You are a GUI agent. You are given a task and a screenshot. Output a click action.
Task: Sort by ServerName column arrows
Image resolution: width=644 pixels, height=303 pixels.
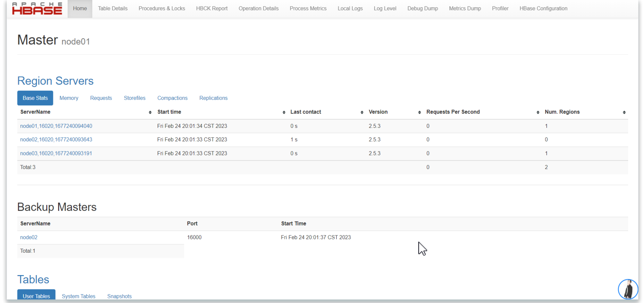pyautogui.click(x=150, y=112)
